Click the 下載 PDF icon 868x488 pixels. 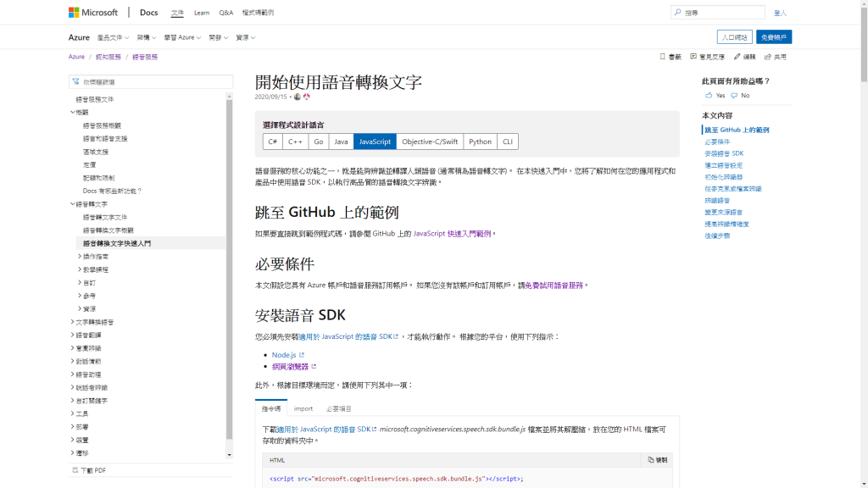pyautogui.click(x=75, y=470)
